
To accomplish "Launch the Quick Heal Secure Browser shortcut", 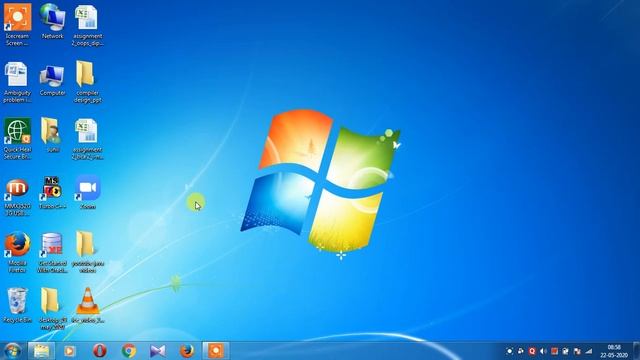I will tap(17, 139).
